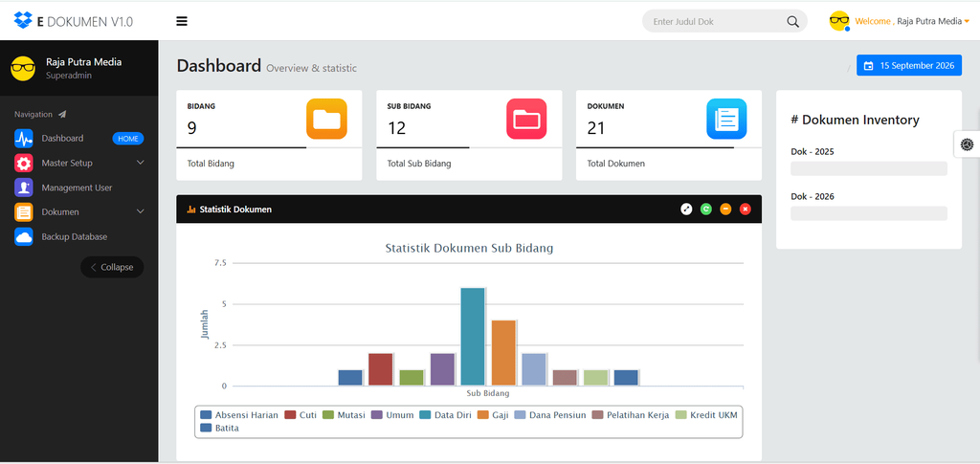Remove the Statistik Dokumen panel with red button
This screenshot has width=980, height=464.
745,210
